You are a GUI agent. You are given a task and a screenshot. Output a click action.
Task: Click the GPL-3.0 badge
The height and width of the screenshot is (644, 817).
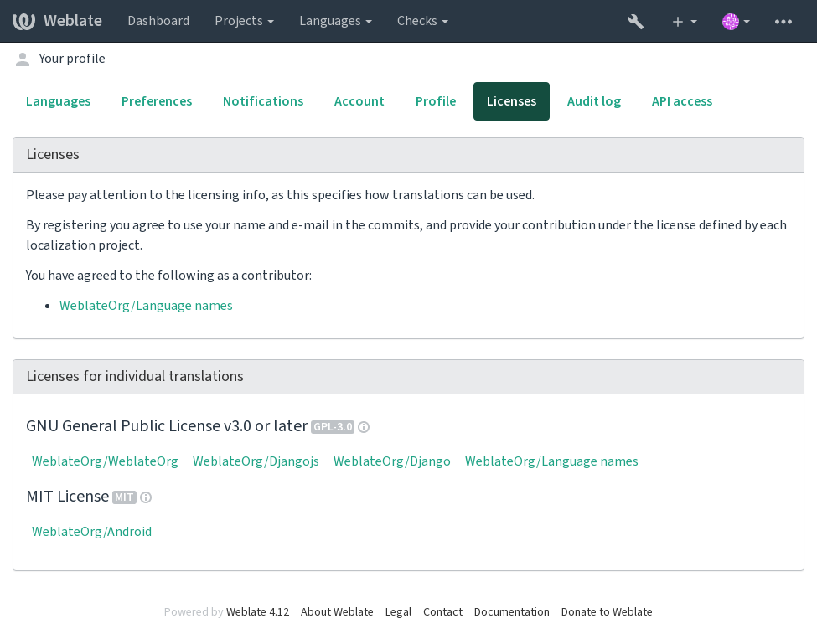pos(333,427)
